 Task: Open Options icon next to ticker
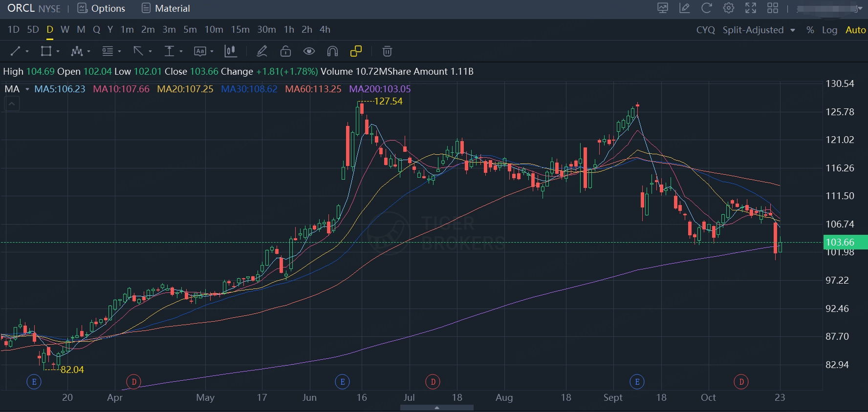pyautogui.click(x=82, y=8)
